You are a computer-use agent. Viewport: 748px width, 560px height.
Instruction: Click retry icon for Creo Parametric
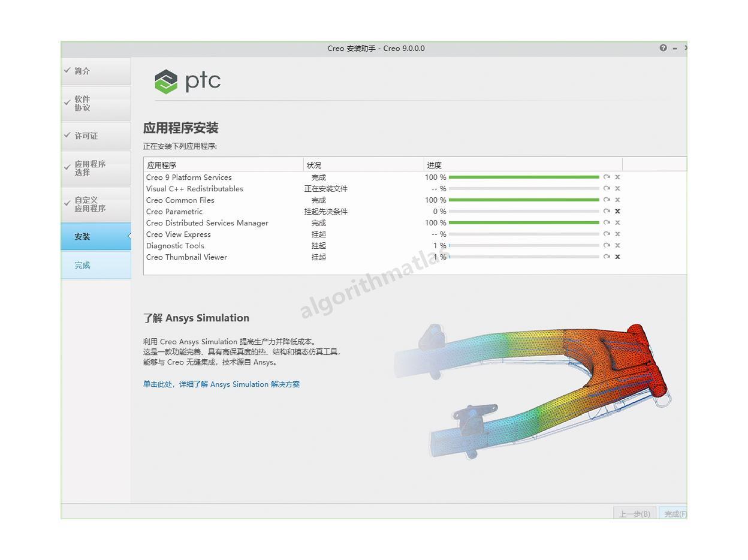point(607,211)
